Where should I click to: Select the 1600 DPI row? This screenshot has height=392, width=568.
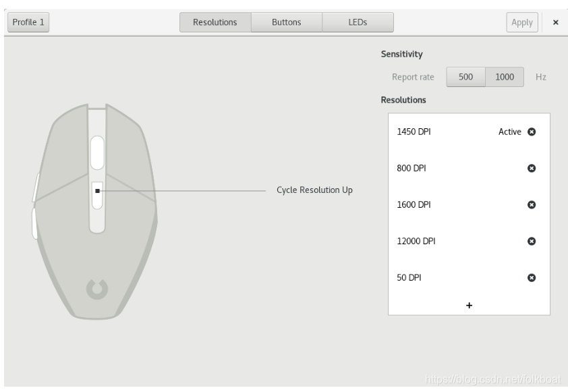coord(469,205)
